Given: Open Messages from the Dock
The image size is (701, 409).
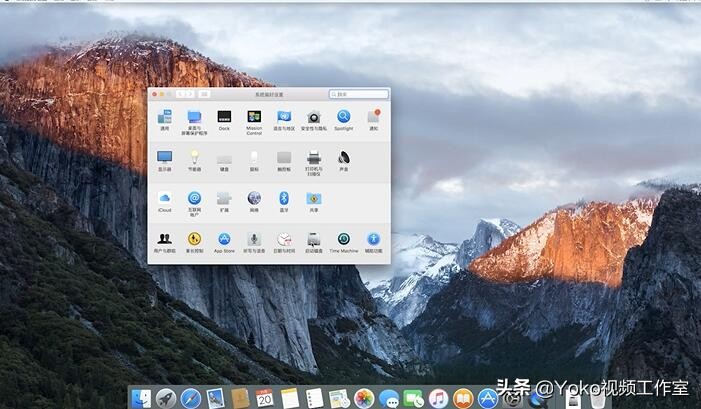Looking at the screenshot, I should click(389, 398).
